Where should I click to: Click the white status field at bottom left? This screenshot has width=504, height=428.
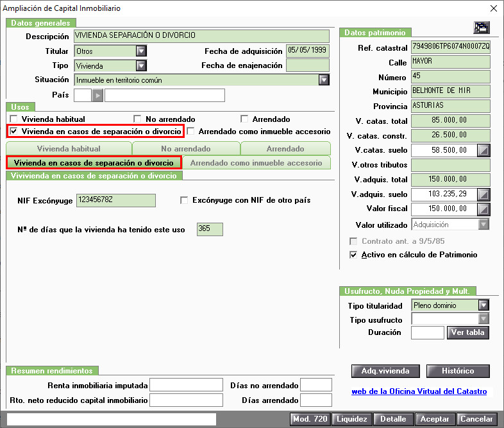coord(112,419)
